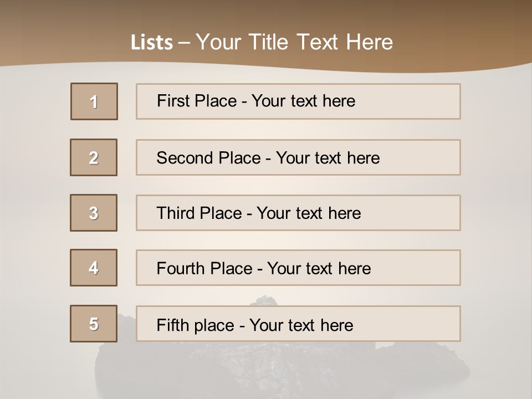Screen dimensions: 532x399
Task: Click the word Lists in title
Action: click(151, 43)
